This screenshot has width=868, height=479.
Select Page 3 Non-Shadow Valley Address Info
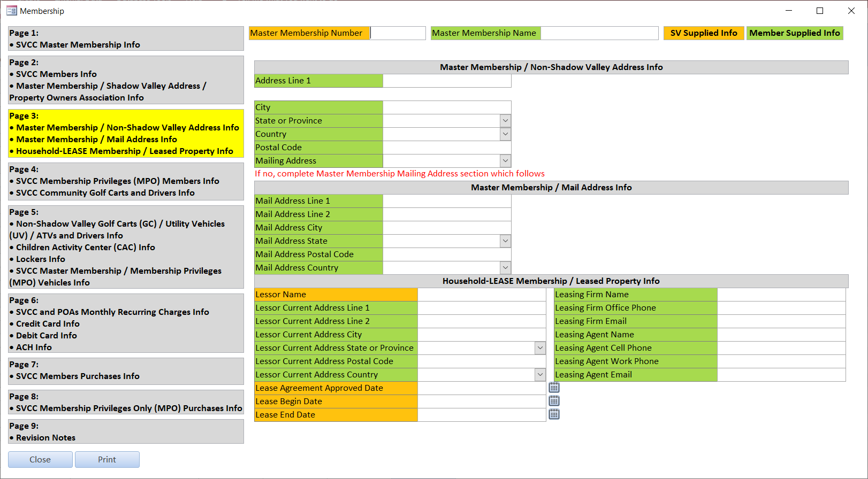click(x=126, y=133)
